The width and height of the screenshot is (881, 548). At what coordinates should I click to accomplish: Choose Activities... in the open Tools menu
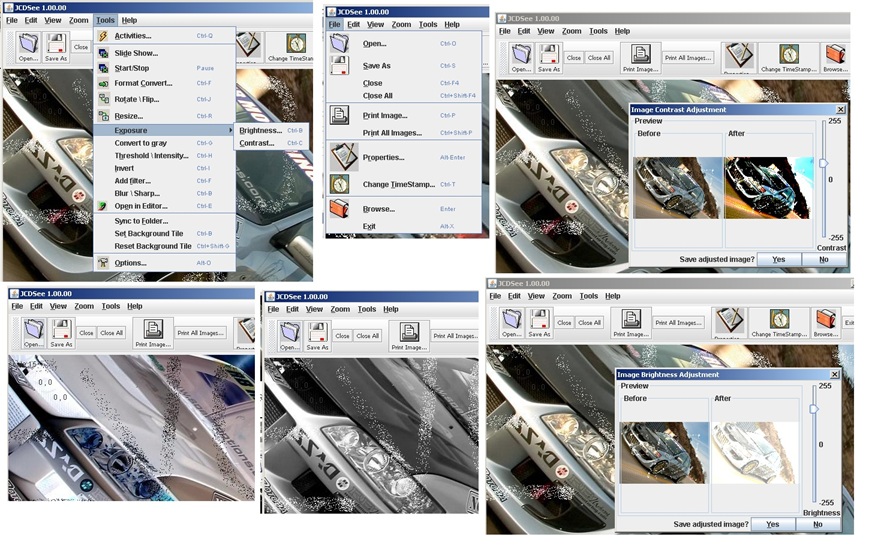164,36
